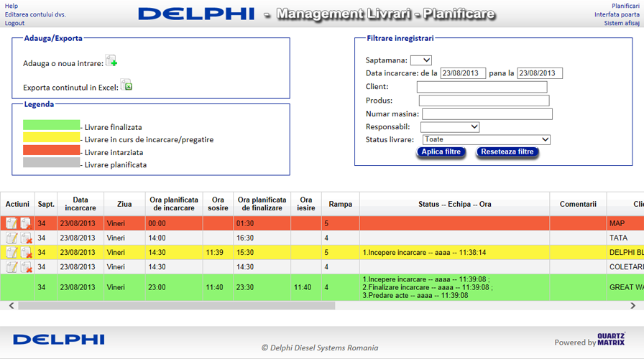
Task: Delete the yellow DELPHI delivery row
Action: click(x=27, y=252)
